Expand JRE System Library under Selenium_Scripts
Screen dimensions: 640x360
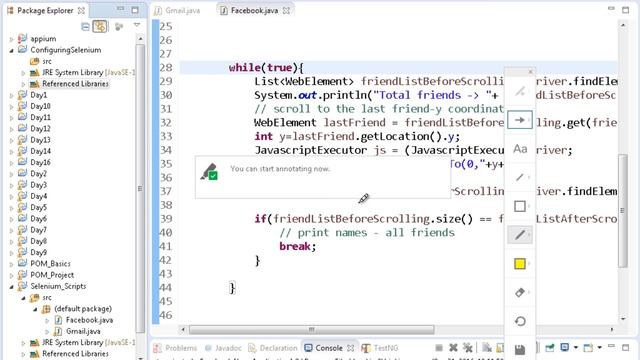[x=23, y=343]
